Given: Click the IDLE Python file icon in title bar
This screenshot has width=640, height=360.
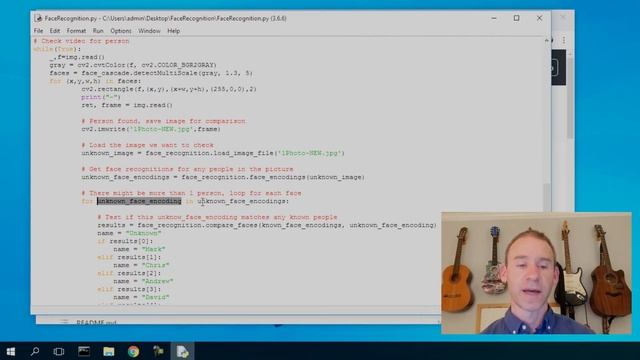Looking at the screenshot, I should pos(38,18).
